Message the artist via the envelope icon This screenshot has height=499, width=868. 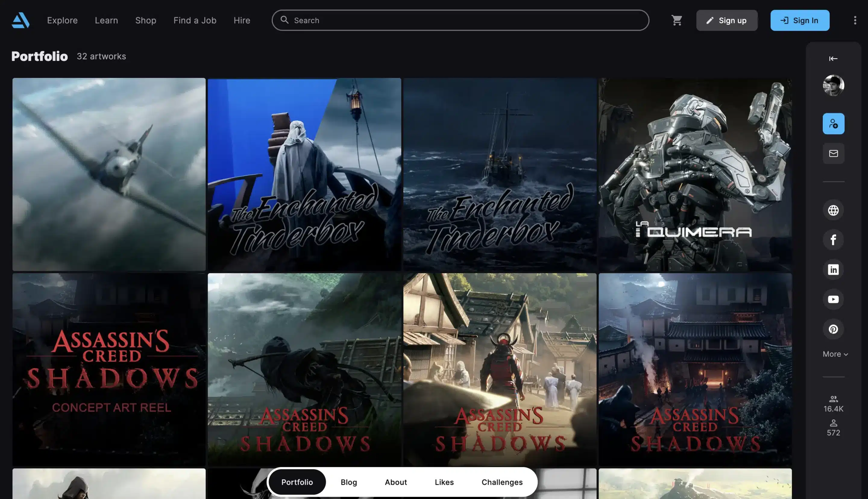834,154
